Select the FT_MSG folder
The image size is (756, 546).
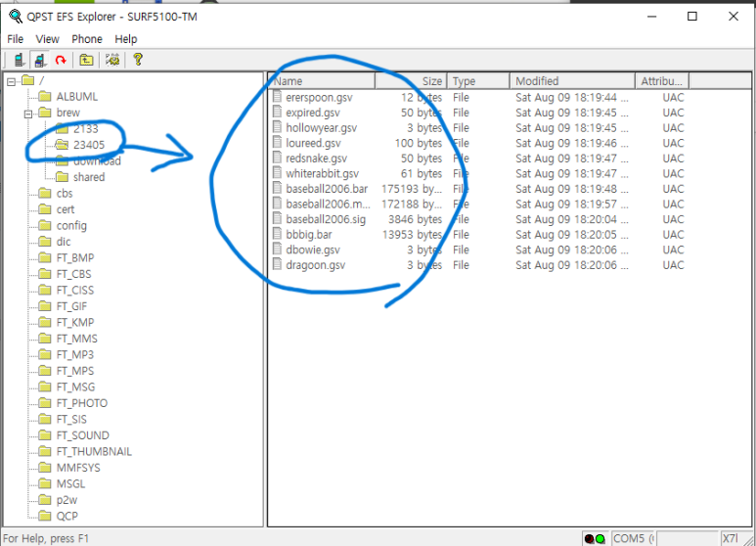coord(75,387)
